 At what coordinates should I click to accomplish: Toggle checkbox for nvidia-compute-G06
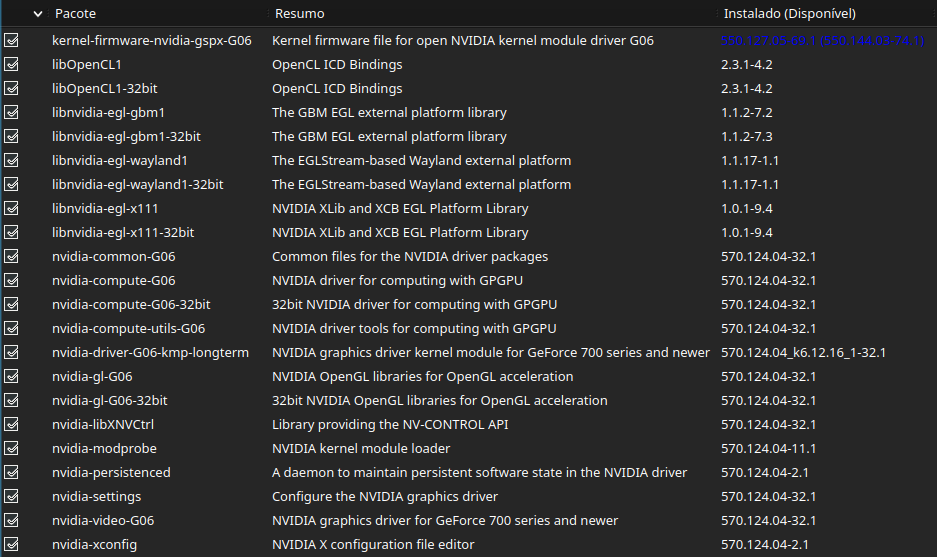coord(11,280)
